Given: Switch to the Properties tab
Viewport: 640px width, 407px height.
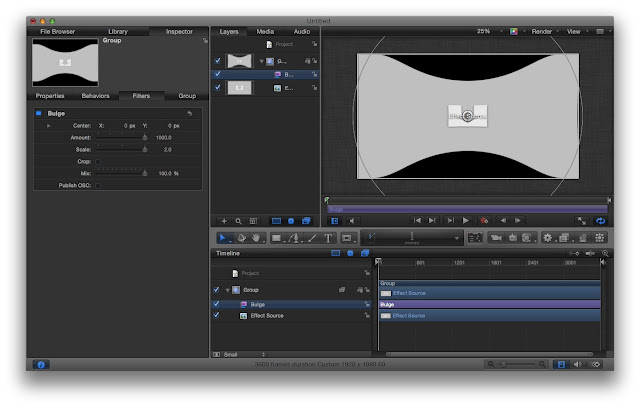Looking at the screenshot, I should (x=50, y=96).
